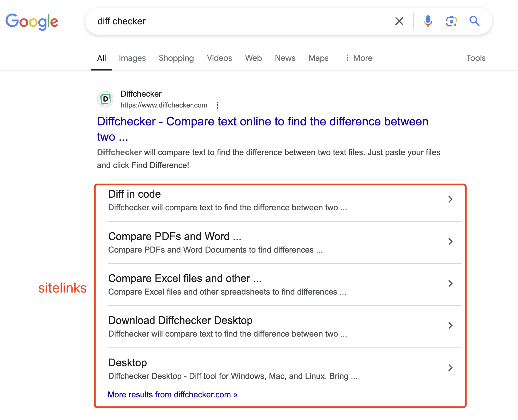Clear the search box with X icon
The width and height of the screenshot is (518, 420).
(399, 21)
